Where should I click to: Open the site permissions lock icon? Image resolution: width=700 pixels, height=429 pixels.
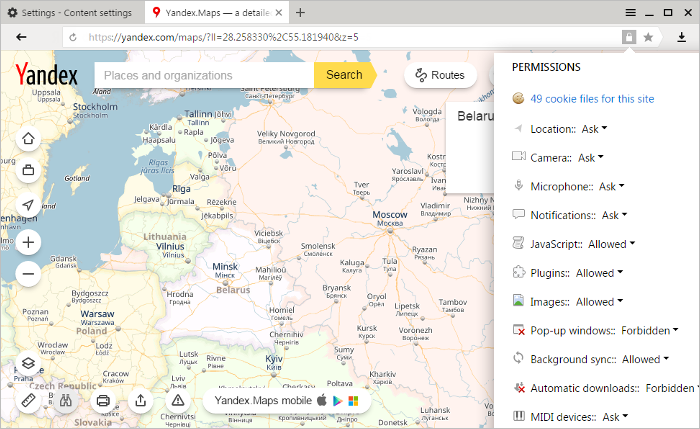(629, 37)
